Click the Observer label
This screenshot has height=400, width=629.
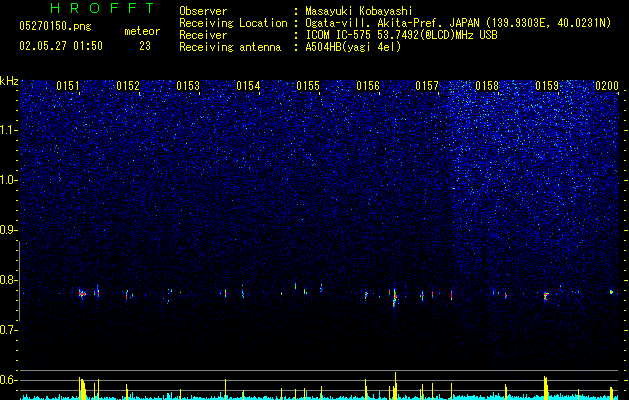click(x=203, y=11)
